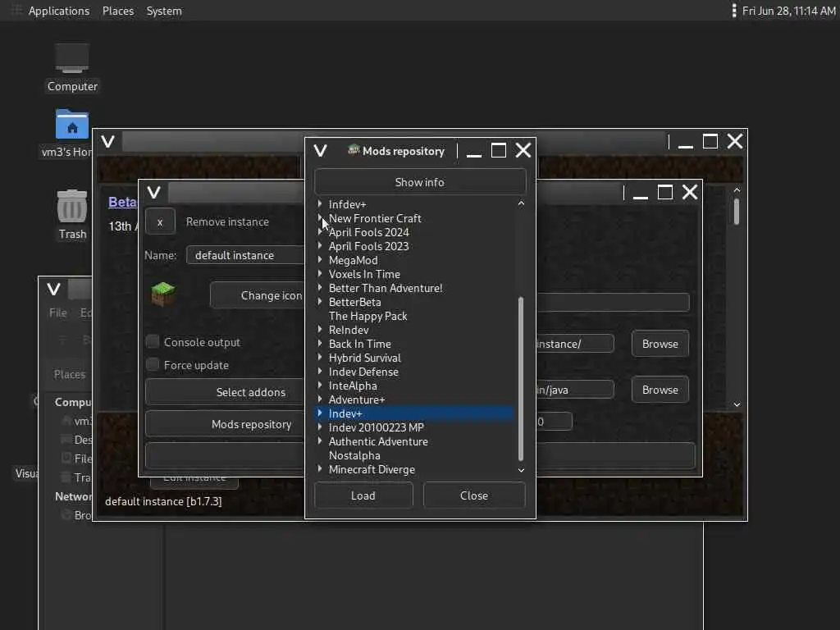This screenshot has height=630, width=840.
Task: Click the in/java path field
Action: click(x=575, y=390)
